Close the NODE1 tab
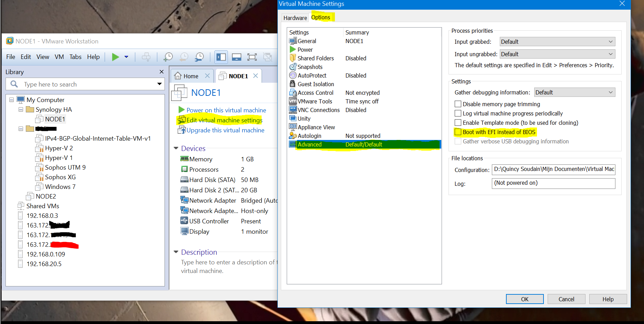The image size is (644, 324). [255, 76]
